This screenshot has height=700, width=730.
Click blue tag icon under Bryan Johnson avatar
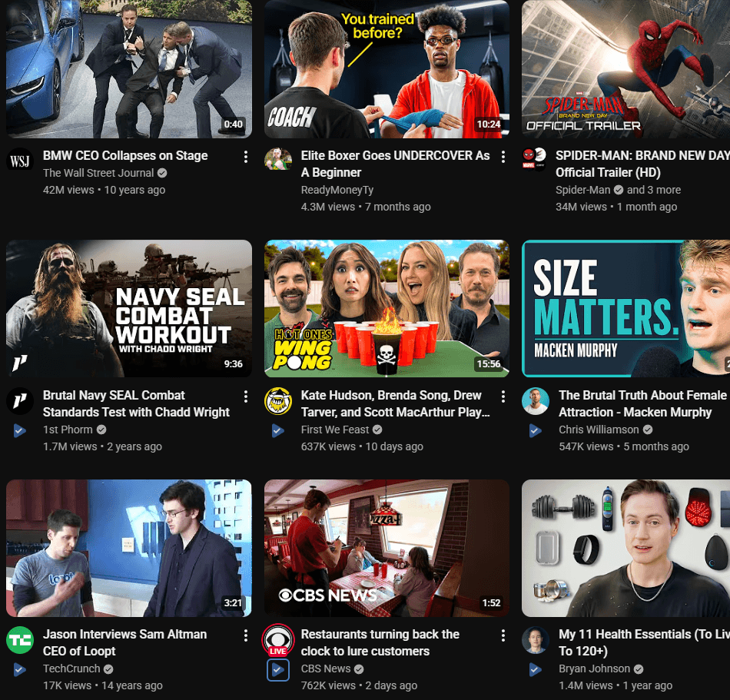click(x=536, y=670)
